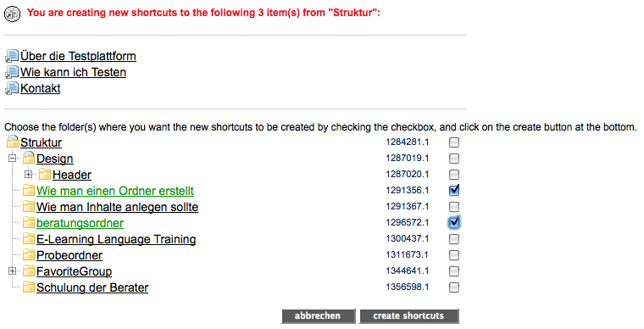Click the shortcut icon beside the red heading
Viewport: 644px width, 329px height.
(x=13, y=14)
